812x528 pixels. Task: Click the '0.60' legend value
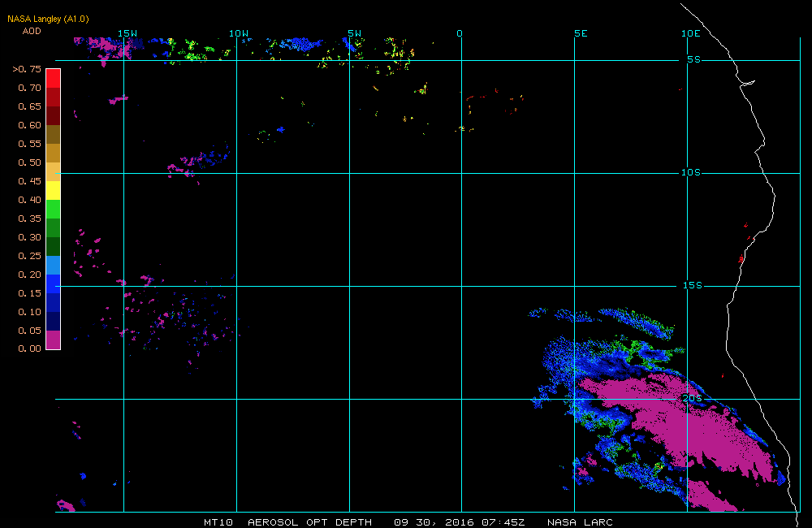[x=29, y=125]
